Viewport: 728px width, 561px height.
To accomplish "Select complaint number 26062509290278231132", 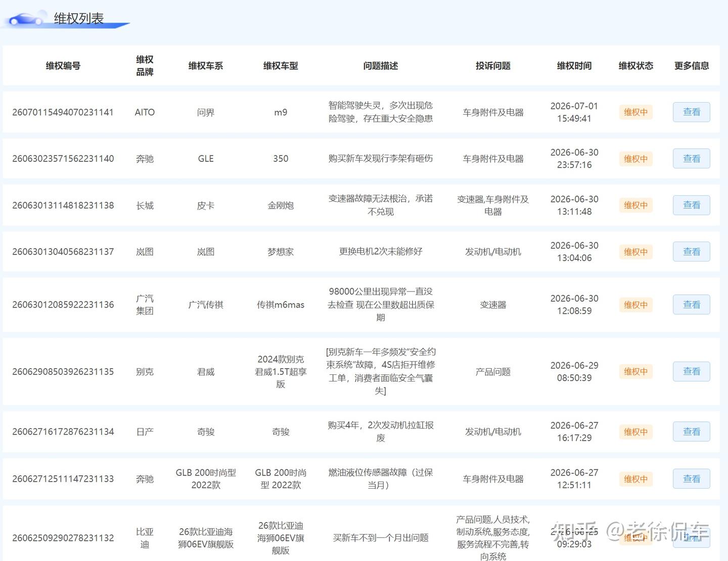I will point(63,538).
